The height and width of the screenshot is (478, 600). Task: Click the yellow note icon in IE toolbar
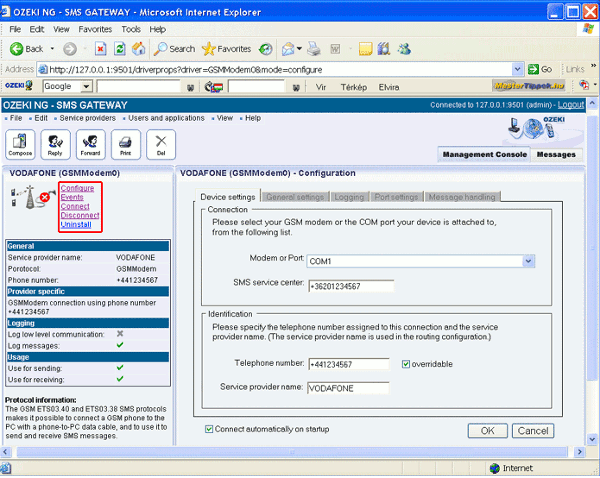tap(365, 49)
